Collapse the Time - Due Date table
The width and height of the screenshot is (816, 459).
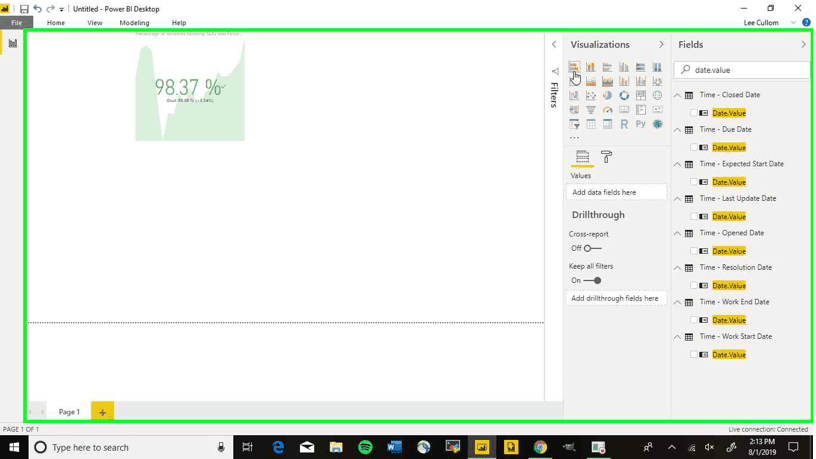pos(677,130)
